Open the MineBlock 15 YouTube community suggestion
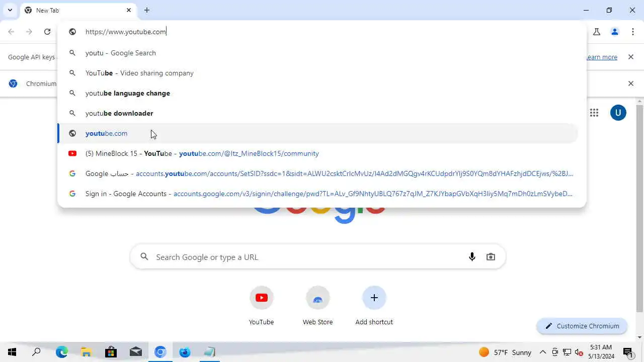This screenshot has width=644, height=362. click(x=317, y=153)
